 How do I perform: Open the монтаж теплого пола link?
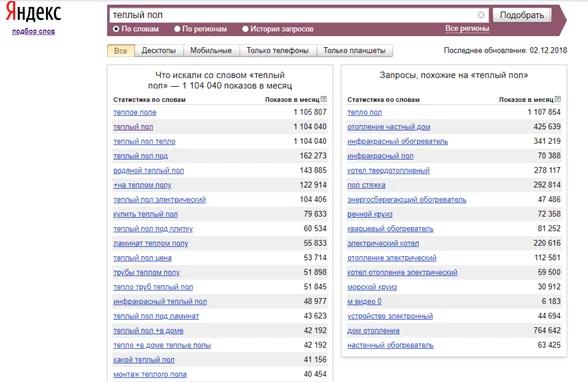coord(150,374)
